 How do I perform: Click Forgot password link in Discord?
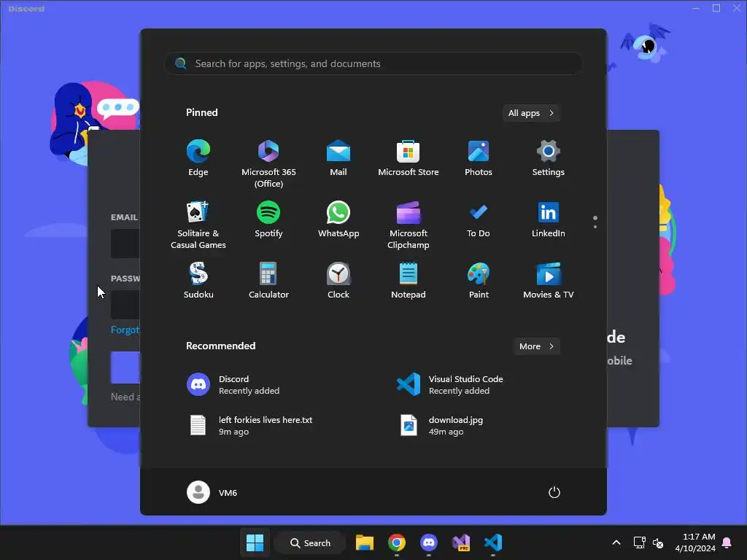tap(125, 330)
